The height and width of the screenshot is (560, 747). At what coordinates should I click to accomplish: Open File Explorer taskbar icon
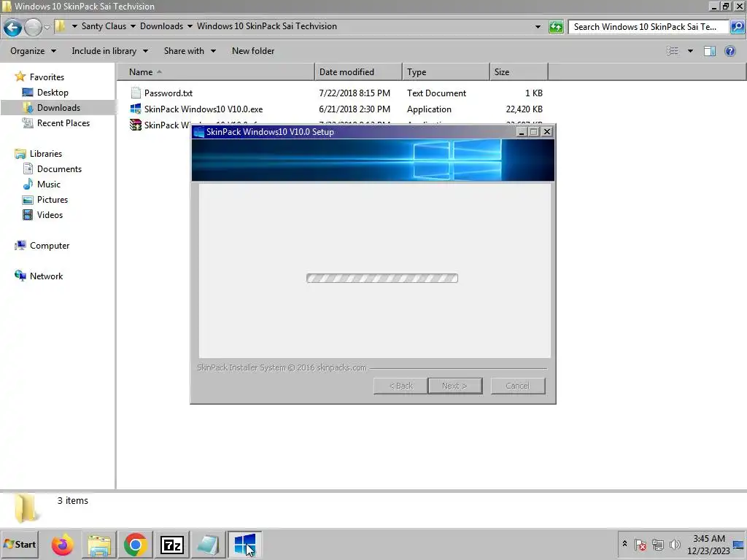99,544
